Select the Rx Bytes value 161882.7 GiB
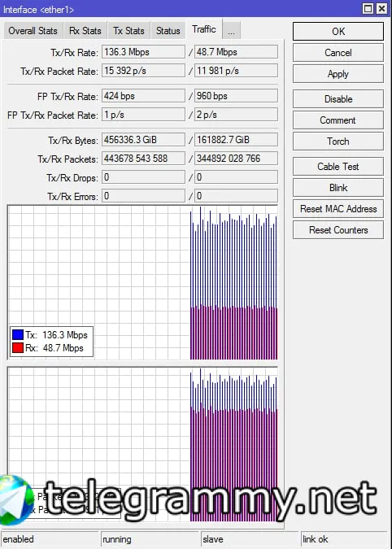The height and width of the screenshot is (549, 392). (236, 140)
